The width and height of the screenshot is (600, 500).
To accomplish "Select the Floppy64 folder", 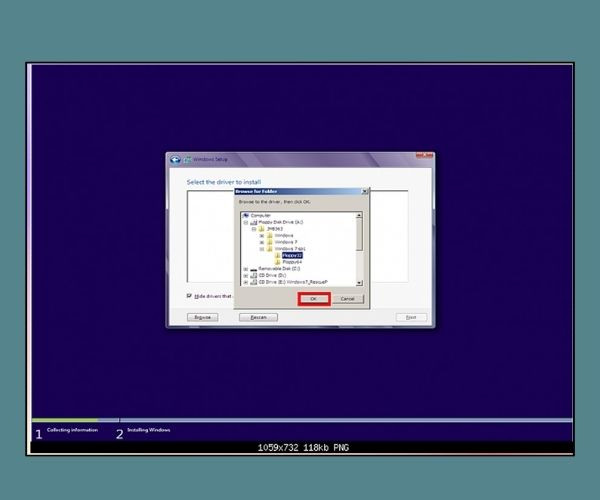I will (292, 262).
